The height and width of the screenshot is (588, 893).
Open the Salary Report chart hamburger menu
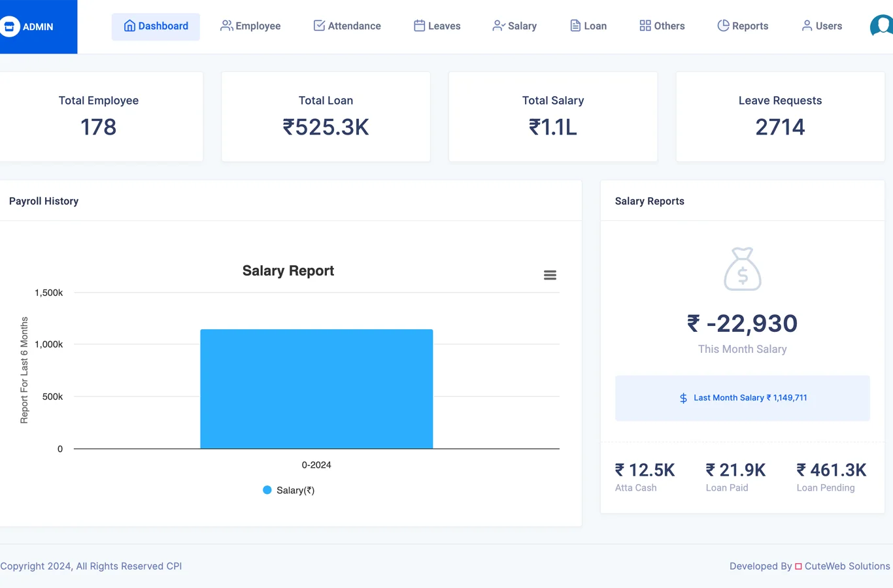tap(550, 275)
